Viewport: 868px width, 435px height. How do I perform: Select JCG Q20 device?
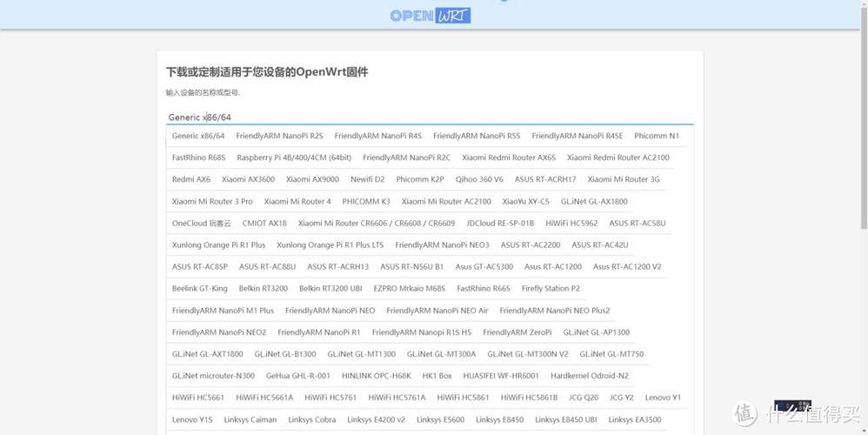(584, 398)
